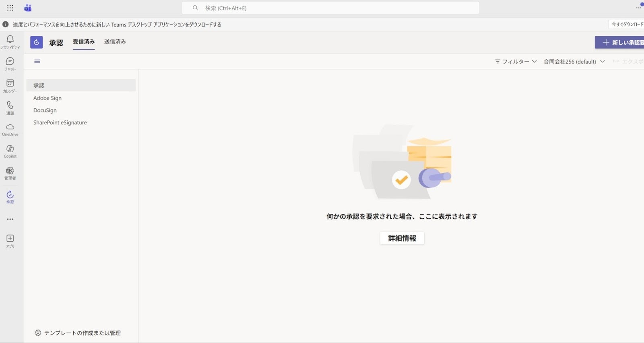Open the Copilot icon in sidebar
This screenshot has width=644, height=343.
pos(10,149)
